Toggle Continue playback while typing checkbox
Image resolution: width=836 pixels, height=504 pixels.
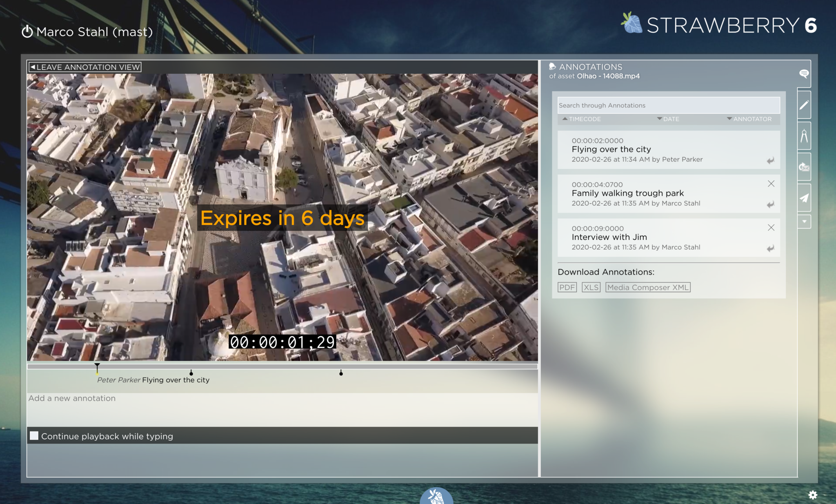click(34, 436)
